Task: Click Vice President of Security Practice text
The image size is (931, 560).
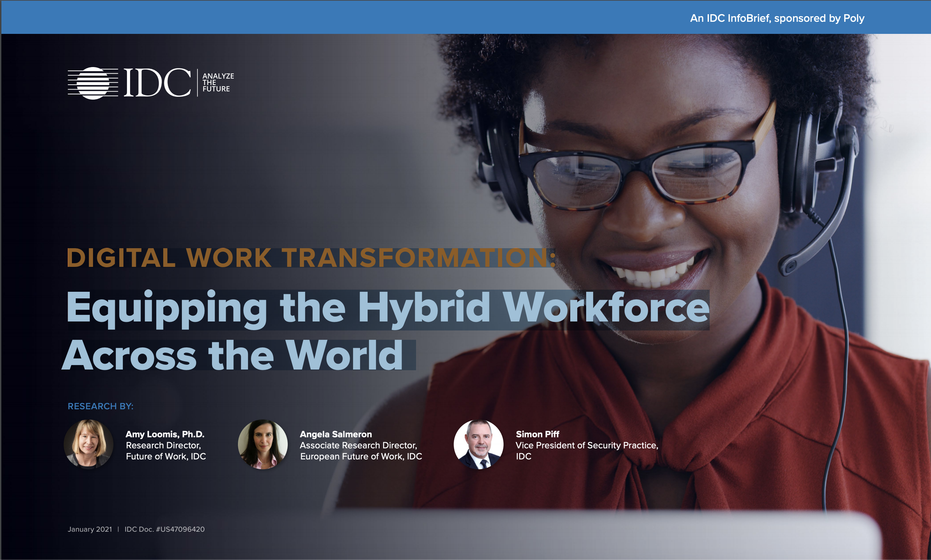Action: [587, 445]
